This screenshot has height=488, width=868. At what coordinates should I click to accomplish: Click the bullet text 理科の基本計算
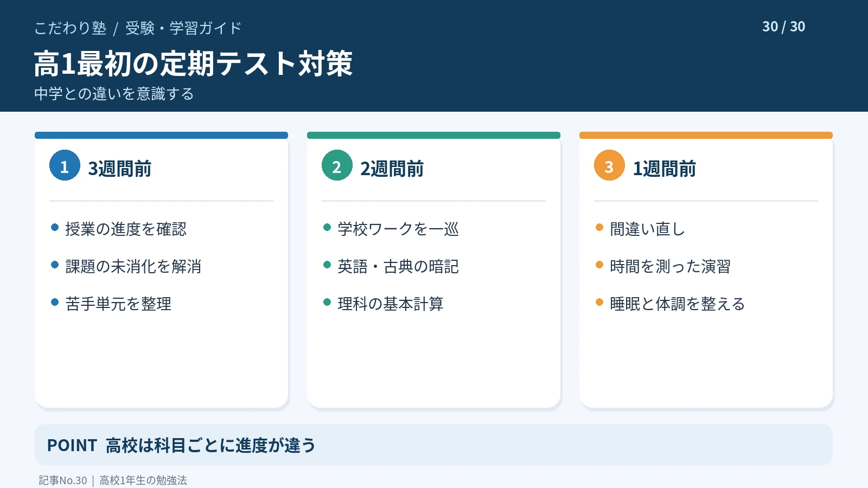pos(391,304)
